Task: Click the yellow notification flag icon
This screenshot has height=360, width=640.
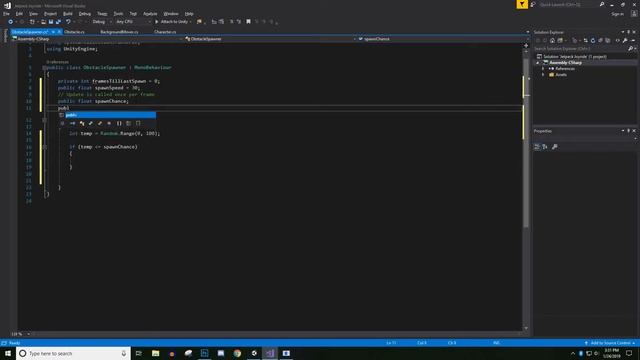Action: [x=522, y=4]
